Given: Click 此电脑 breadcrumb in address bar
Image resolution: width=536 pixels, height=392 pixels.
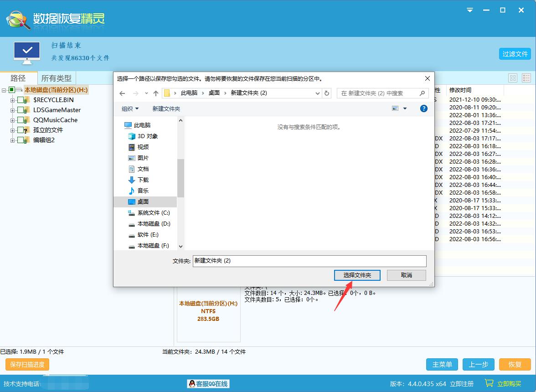Looking at the screenshot, I should pos(189,93).
